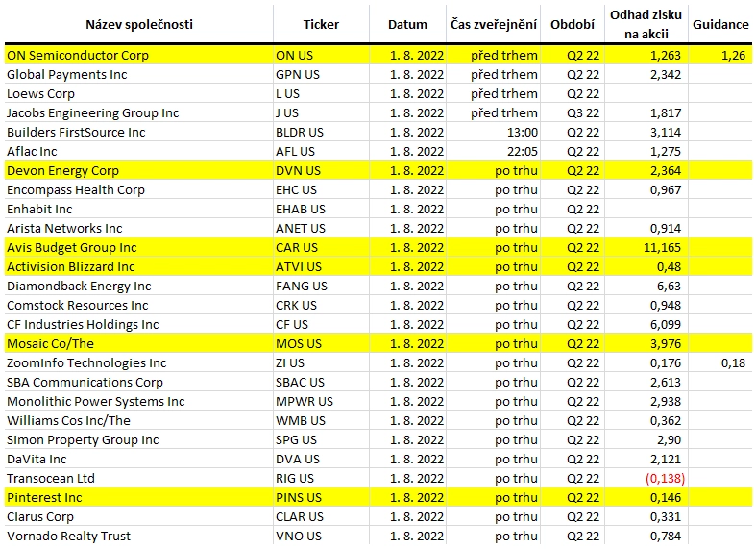Click the Q3 22 period cell
This screenshot has width=756, height=549.
573,112
